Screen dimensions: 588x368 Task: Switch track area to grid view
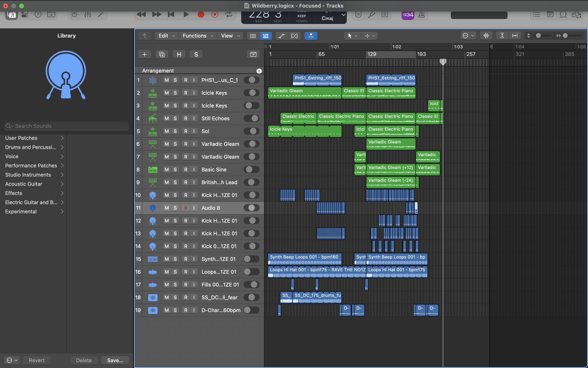point(253,36)
